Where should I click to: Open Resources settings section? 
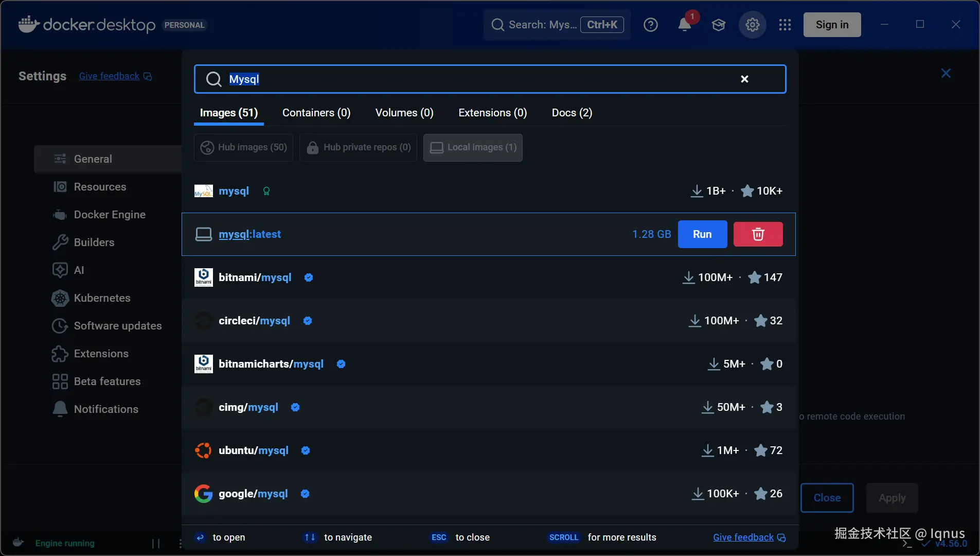108,187
